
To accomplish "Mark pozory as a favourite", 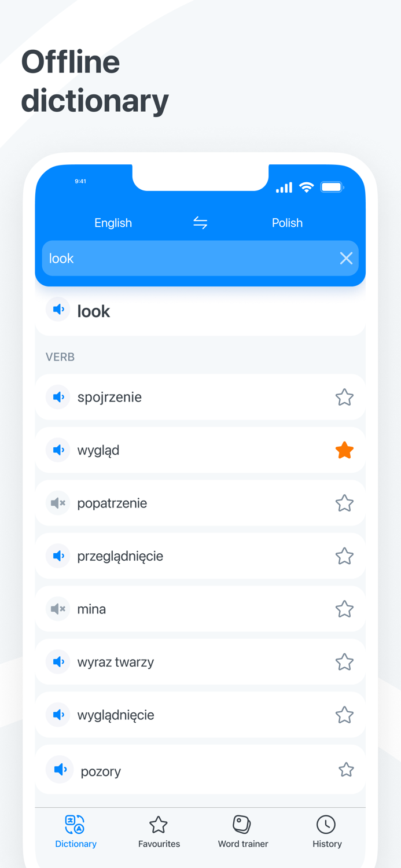I will 346,769.
